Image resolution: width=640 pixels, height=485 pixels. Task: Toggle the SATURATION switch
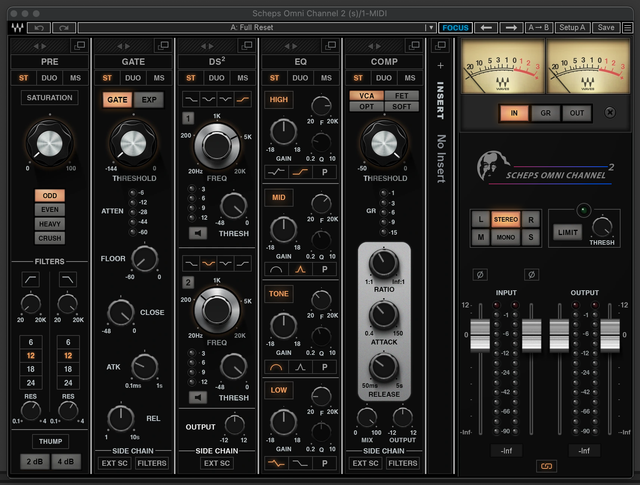[x=49, y=98]
